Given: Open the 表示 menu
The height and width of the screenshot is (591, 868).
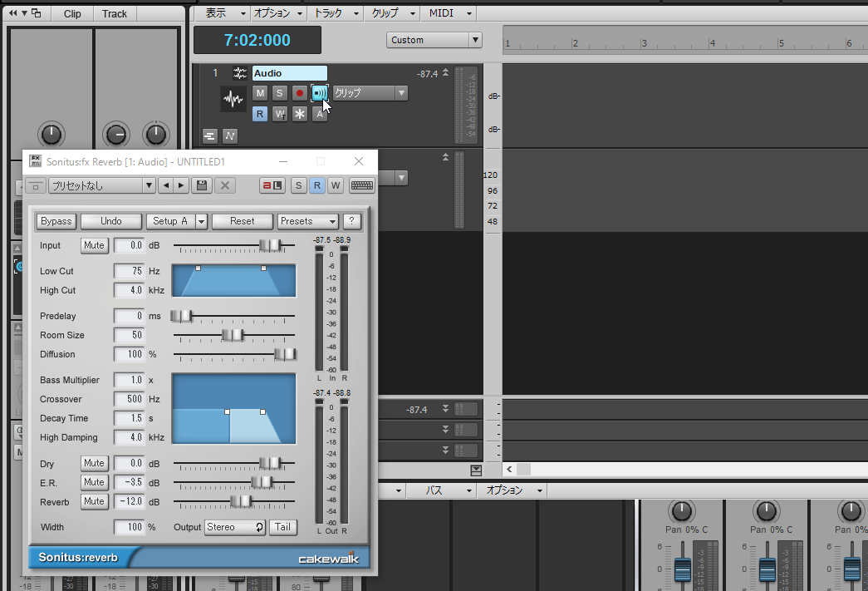Looking at the screenshot, I should [226, 13].
